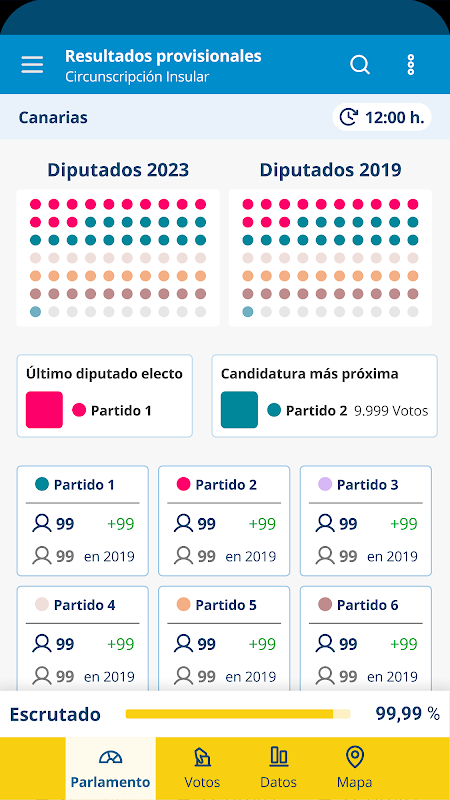Tap the Datos bar chart icon
The image size is (450, 800).
(279, 757)
